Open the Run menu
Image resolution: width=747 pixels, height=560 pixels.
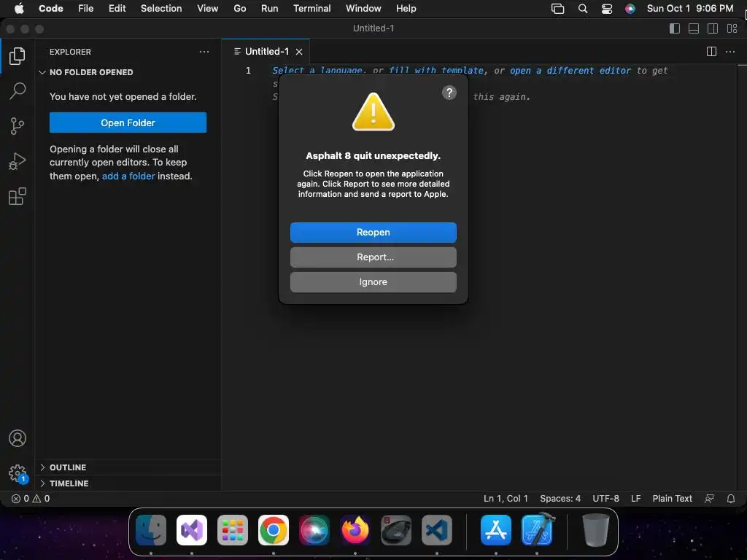pos(270,9)
